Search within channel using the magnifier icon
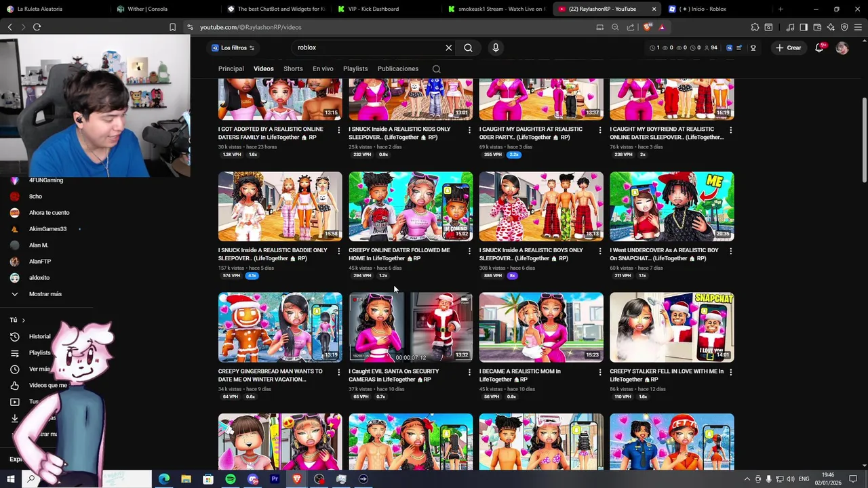868x488 pixels. tap(437, 69)
